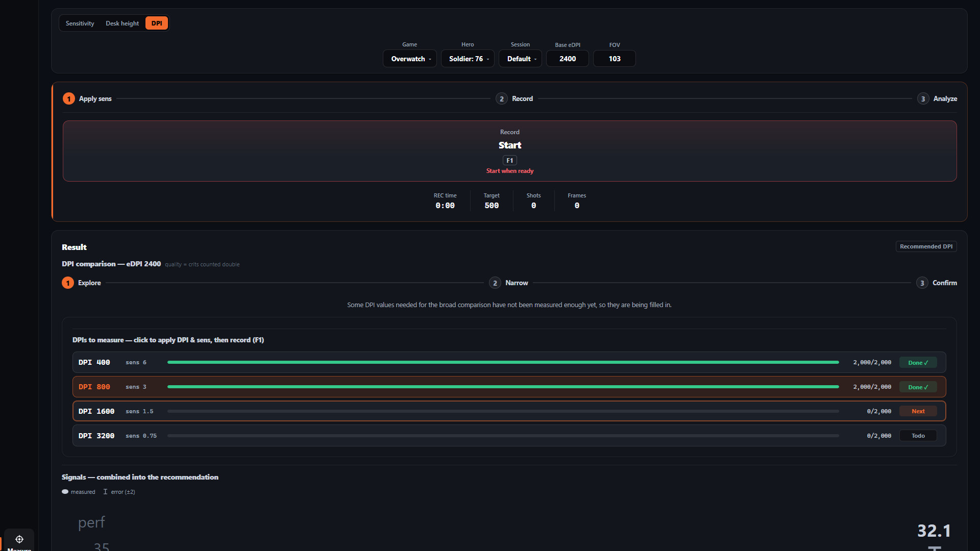980x551 pixels.
Task: Edit the Base eDPI field 2400
Action: (568, 59)
